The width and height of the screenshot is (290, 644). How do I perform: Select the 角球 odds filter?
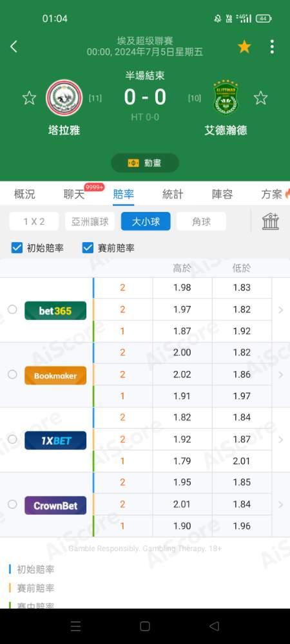click(x=201, y=222)
